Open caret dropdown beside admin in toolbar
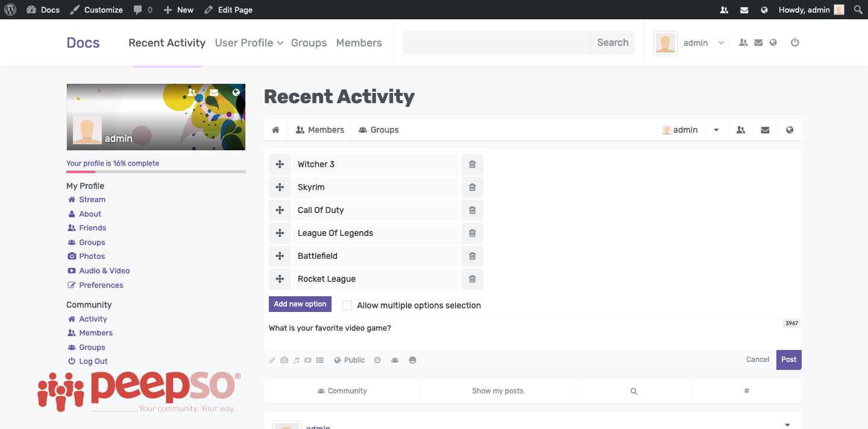 pyautogui.click(x=716, y=130)
